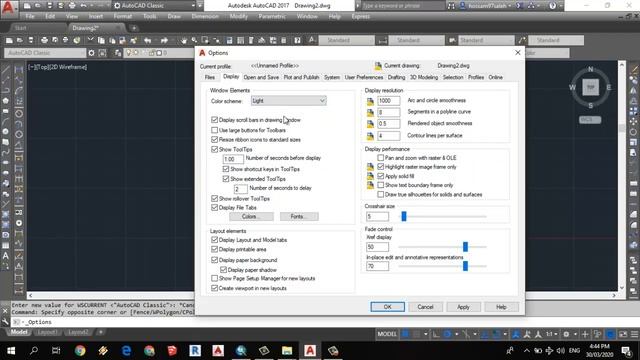640x360 pixels.
Task: Enable Use large buttons for Toolbars
Action: [x=214, y=130]
